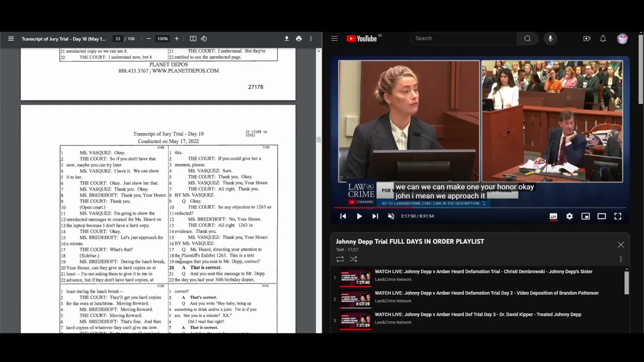Skip to the next video
Image resolution: width=644 pixels, height=362 pixels.
tap(375, 216)
